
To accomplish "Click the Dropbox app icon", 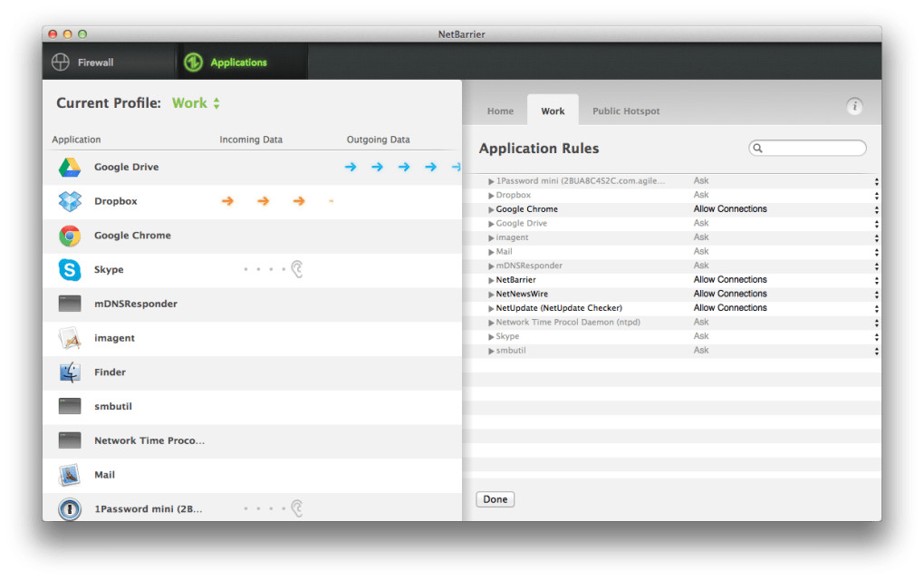I will click(70, 201).
